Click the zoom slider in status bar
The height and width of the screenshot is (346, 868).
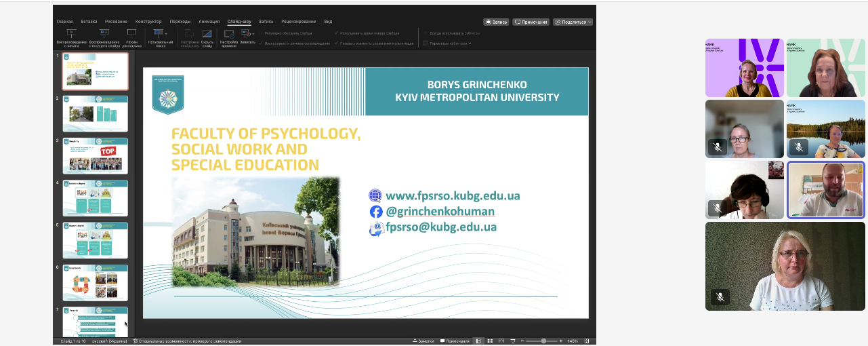point(543,341)
